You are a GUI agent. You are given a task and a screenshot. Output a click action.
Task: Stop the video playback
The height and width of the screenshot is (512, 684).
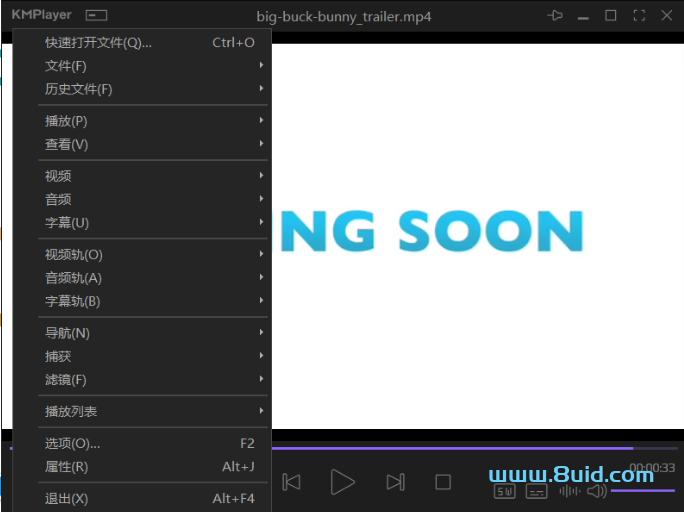point(443,482)
